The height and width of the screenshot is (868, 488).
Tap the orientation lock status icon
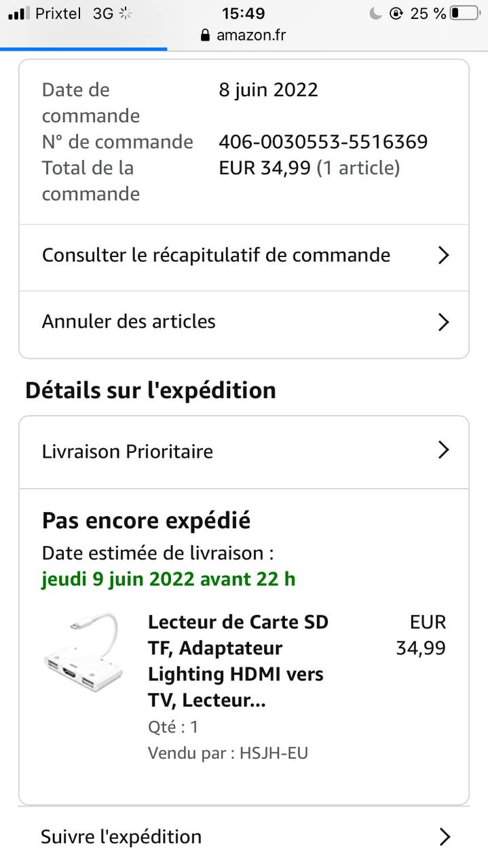(x=396, y=13)
